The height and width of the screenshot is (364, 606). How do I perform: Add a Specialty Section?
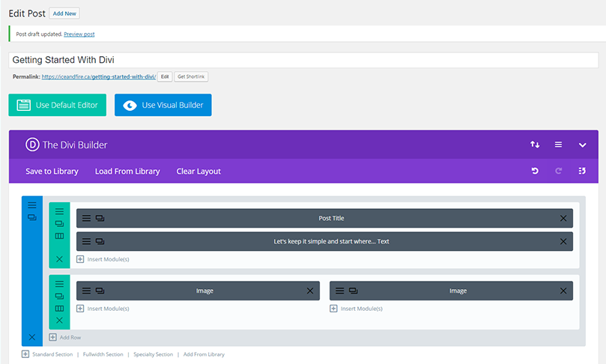153,354
